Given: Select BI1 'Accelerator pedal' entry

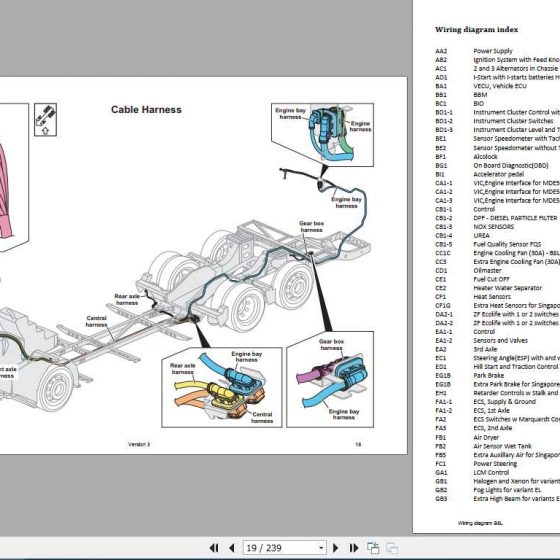Looking at the screenshot, I should click(x=480, y=174).
